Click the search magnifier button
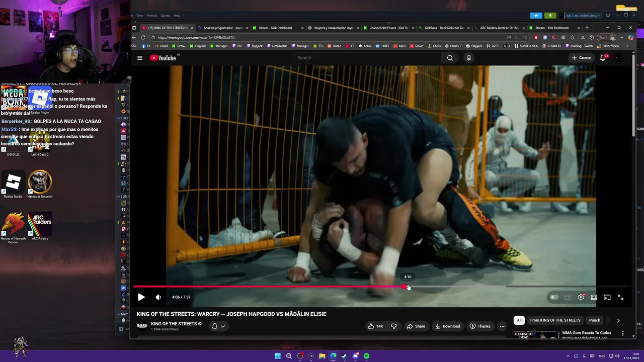This screenshot has height=362, width=644. point(450,58)
